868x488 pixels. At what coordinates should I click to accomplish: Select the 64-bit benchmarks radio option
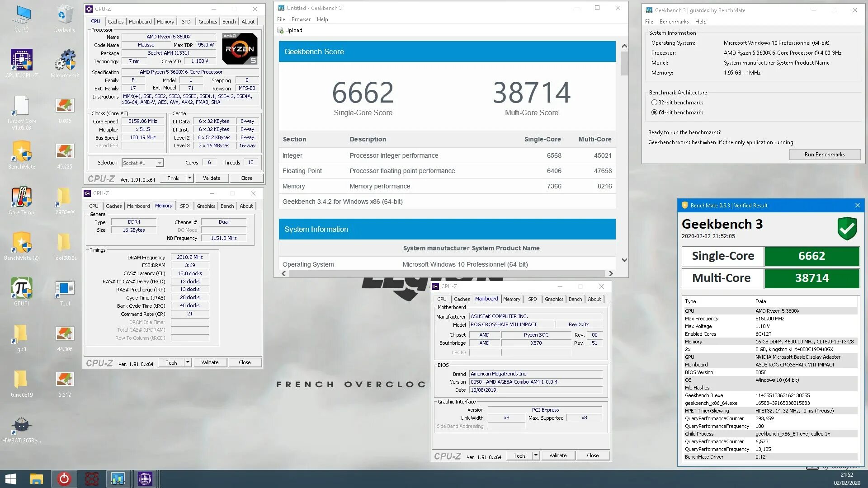[x=654, y=113]
